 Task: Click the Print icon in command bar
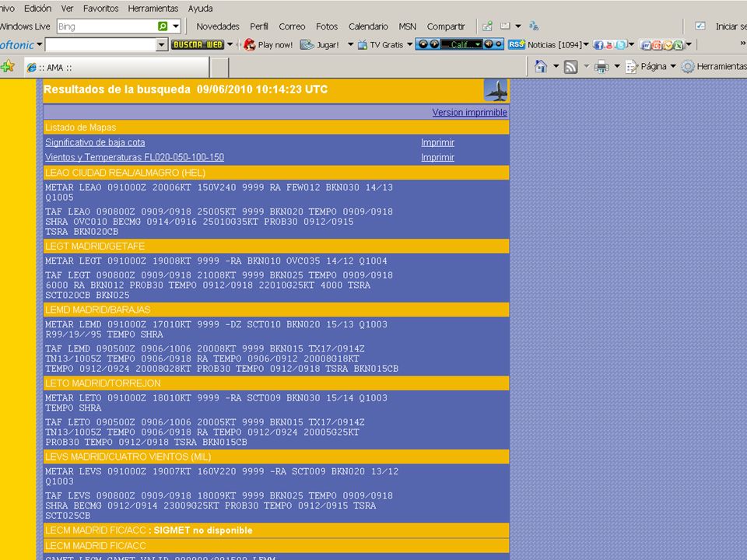[601, 67]
